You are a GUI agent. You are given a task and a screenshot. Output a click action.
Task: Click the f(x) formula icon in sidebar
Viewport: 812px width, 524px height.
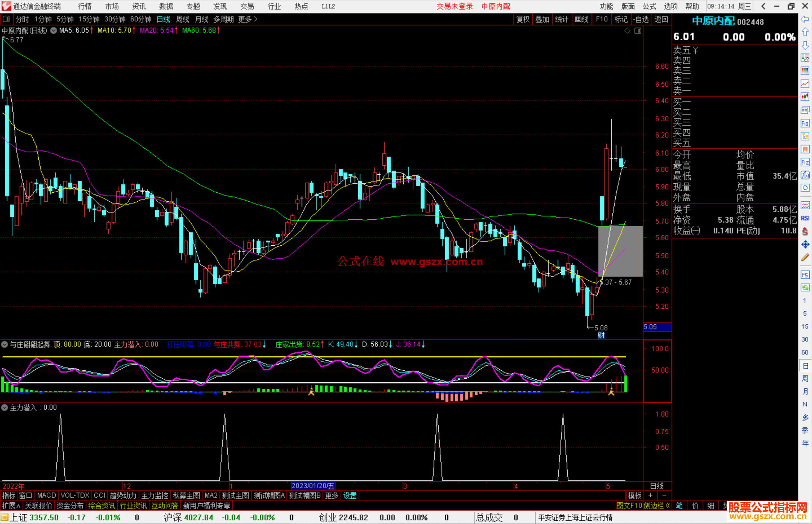pos(805,175)
